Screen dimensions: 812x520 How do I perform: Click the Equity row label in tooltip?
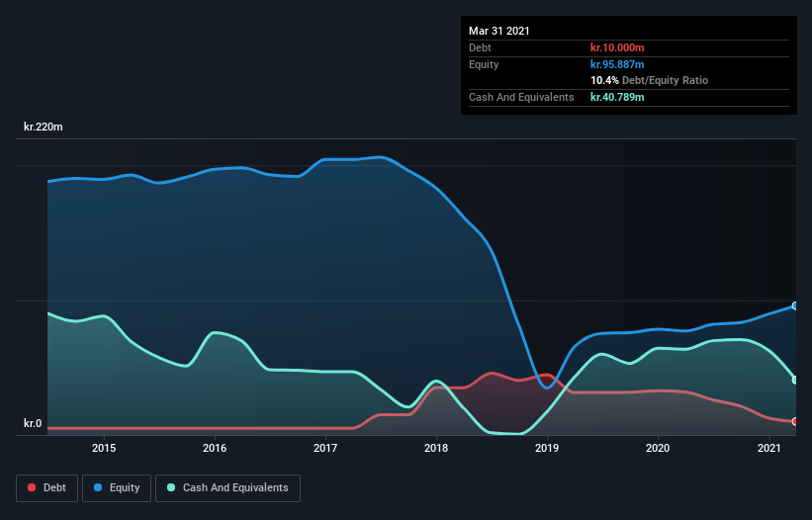click(x=484, y=64)
